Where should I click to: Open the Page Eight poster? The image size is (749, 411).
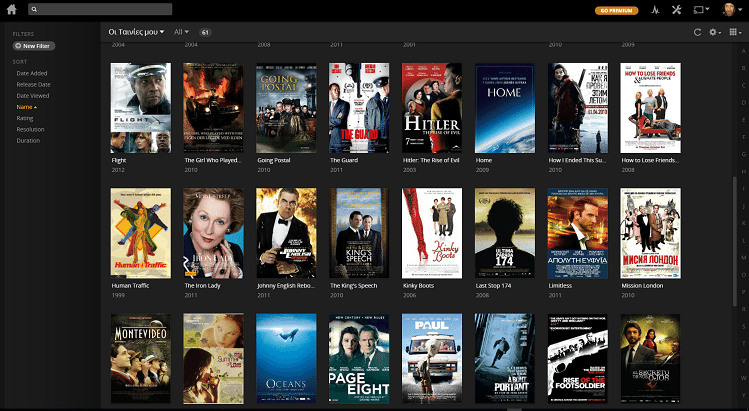[x=359, y=358]
